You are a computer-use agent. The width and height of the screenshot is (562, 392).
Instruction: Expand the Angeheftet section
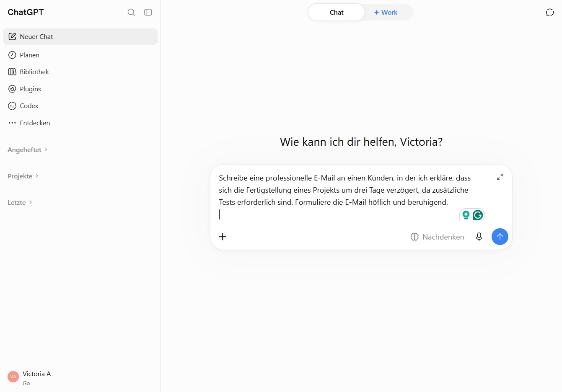click(x=28, y=150)
